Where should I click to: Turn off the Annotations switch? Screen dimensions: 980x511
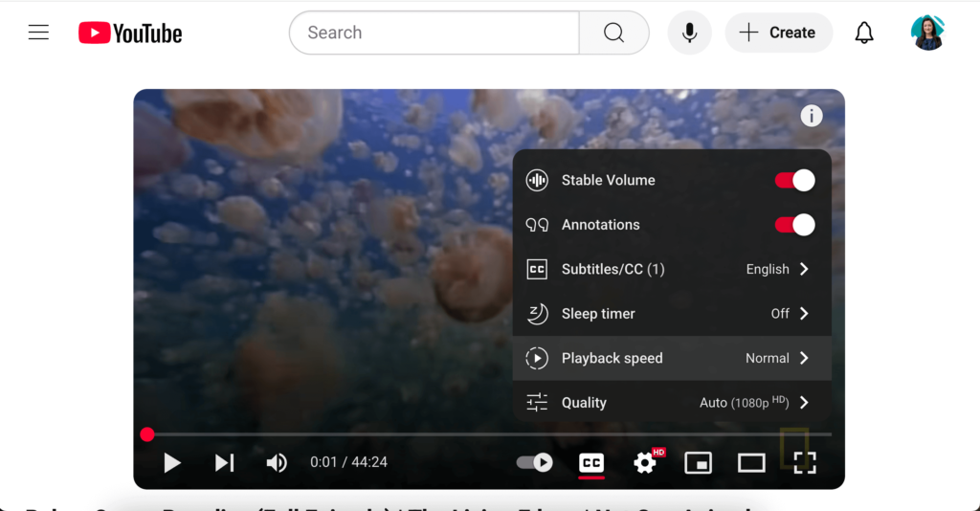coord(795,225)
